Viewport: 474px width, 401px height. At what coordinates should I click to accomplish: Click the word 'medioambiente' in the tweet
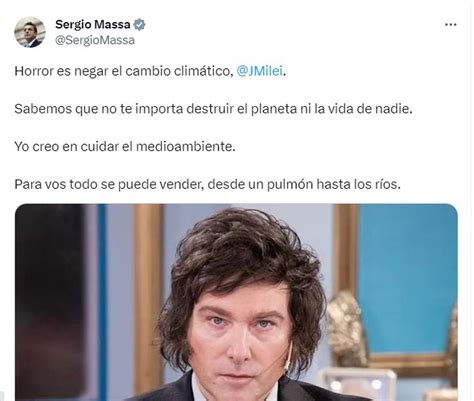pos(185,146)
